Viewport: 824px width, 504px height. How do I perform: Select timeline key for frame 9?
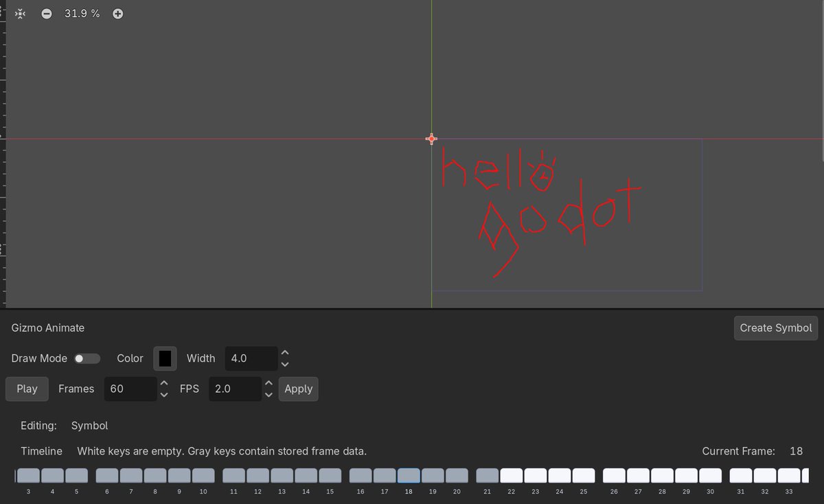pos(179,475)
